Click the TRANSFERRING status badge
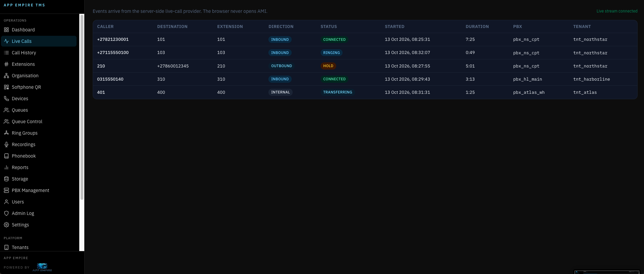The image size is (644, 274). click(x=338, y=92)
